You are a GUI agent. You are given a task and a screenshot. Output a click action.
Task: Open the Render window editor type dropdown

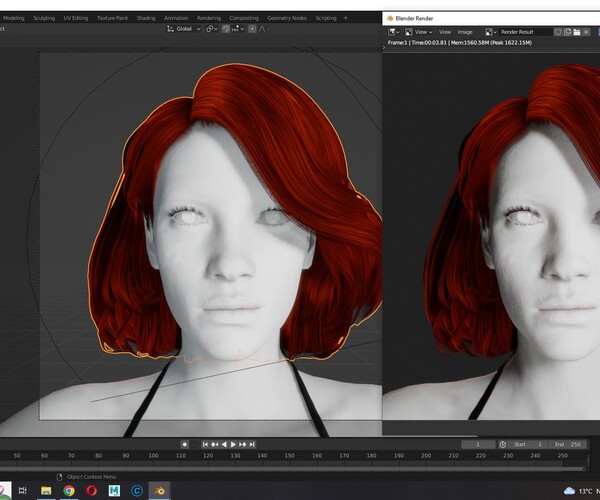(x=394, y=32)
